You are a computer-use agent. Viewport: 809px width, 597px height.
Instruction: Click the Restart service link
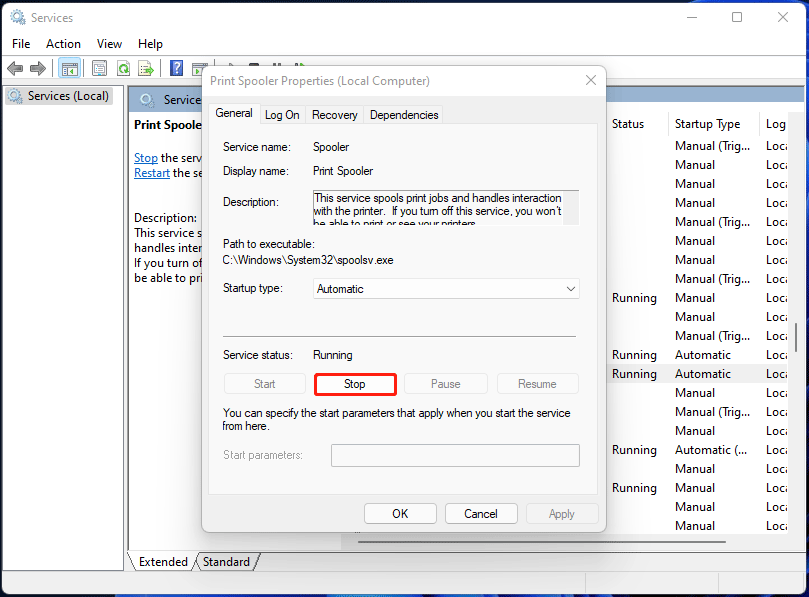click(151, 172)
